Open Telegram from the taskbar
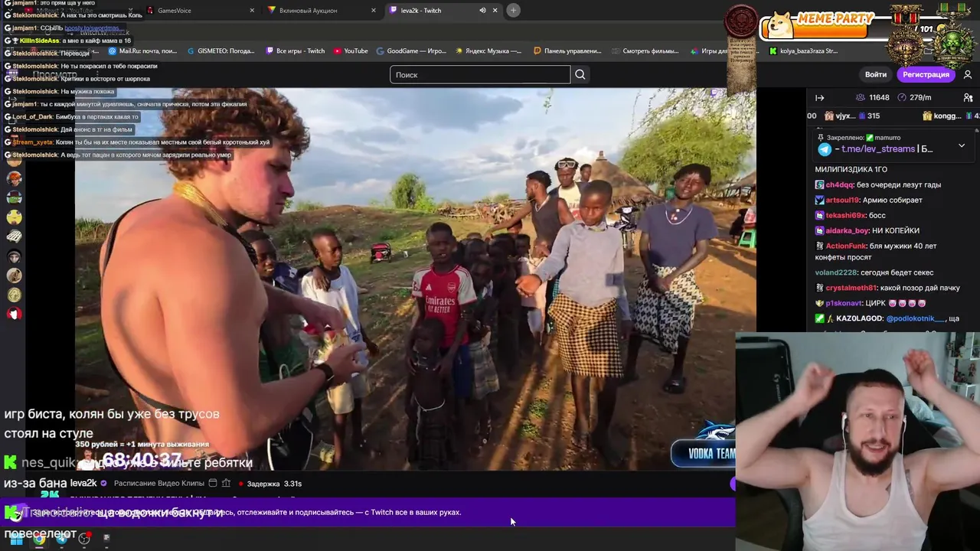Screen dimensions: 980x551 pos(62,539)
